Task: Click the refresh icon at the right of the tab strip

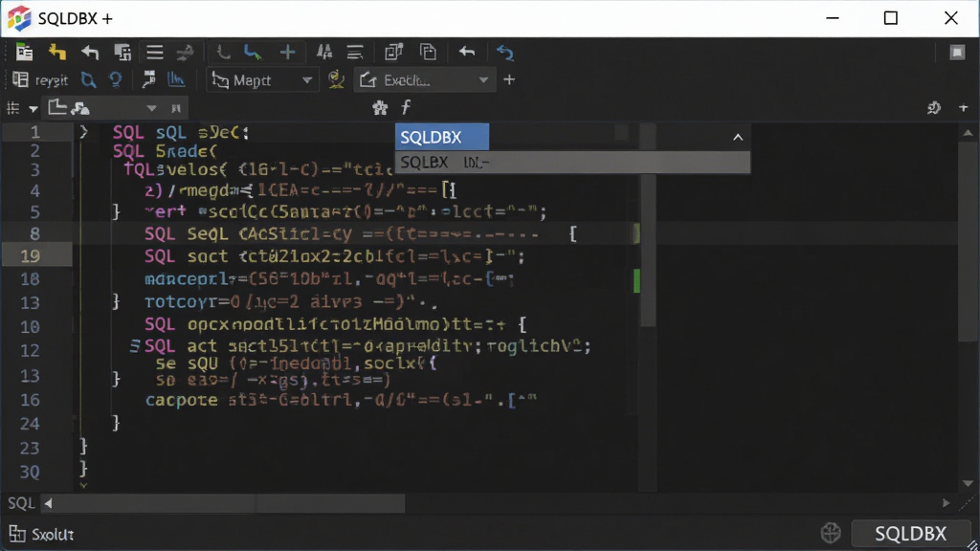Action: 934,108
